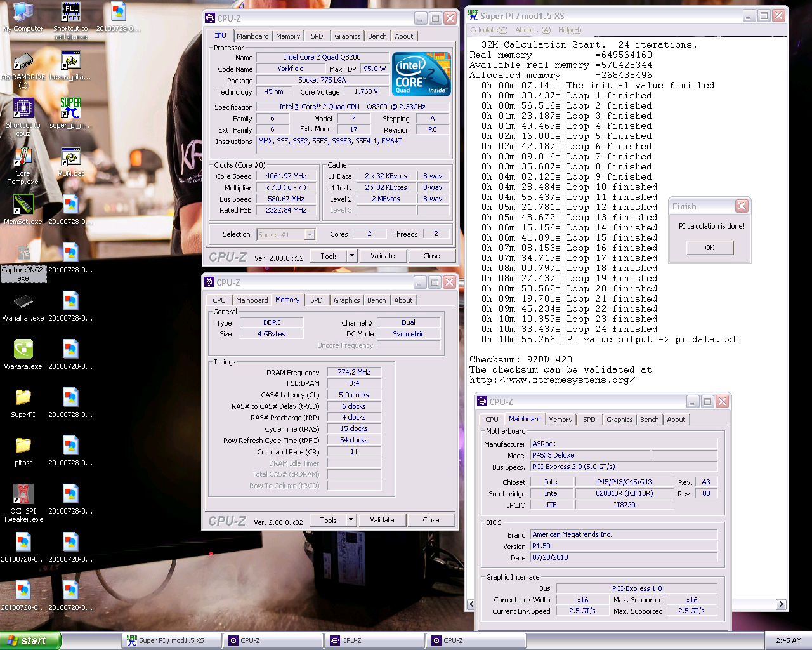Open SPD tab in the CPU-Z memory timings window

[317, 300]
